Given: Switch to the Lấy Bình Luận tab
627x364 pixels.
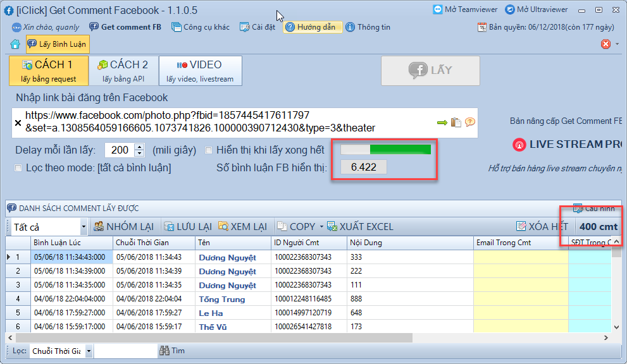Looking at the screenshot, I should click(58, 44).
